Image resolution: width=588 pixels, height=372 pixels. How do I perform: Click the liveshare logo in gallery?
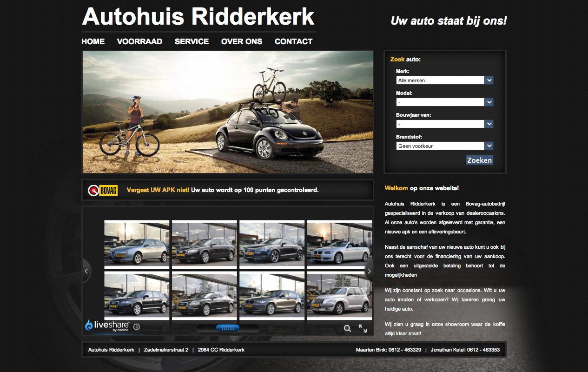tap(107, 325)
